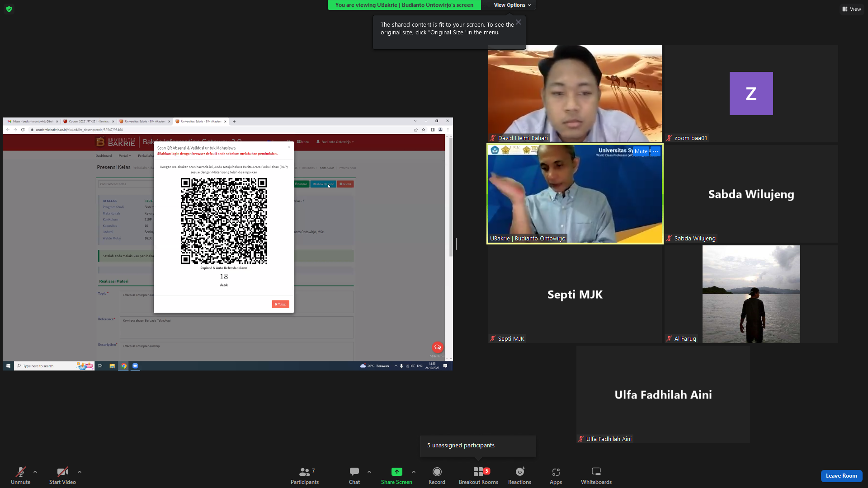The image size is (868, 488).
Task: Click the 5 unassigned participants notice
Action: [x=478, y=446]
